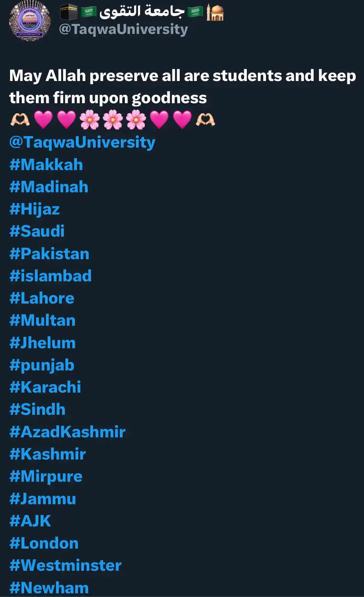The width and height of the screenshot is (364, 597).
Task: Open the #Karachi hashtag
Action: pos(45,387)
